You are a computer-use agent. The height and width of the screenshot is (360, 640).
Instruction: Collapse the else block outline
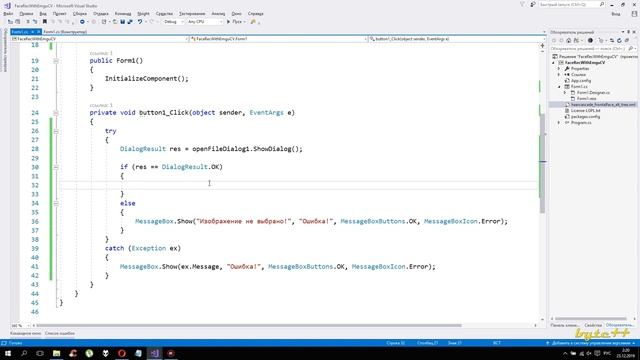click(x=56, y=203)
